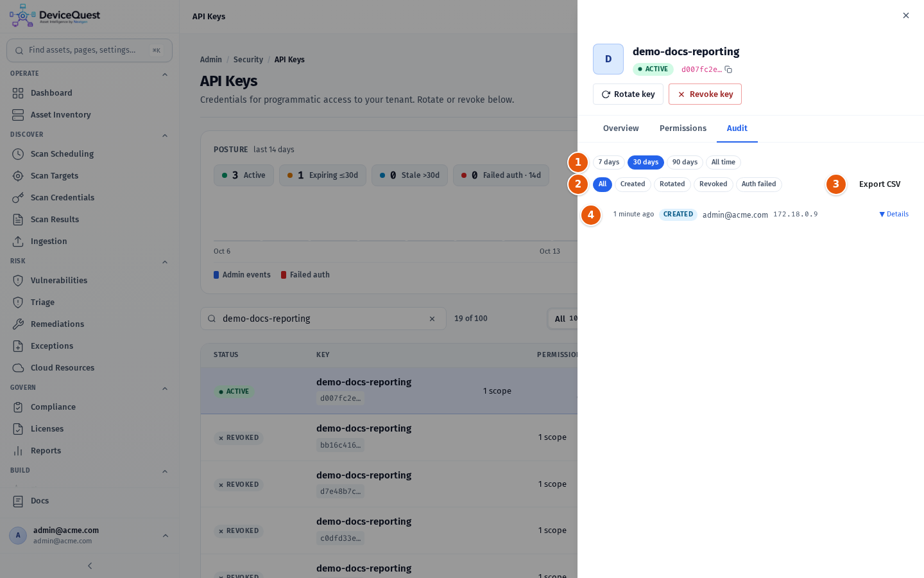Click the Triage shield icon

coord(18,302)
